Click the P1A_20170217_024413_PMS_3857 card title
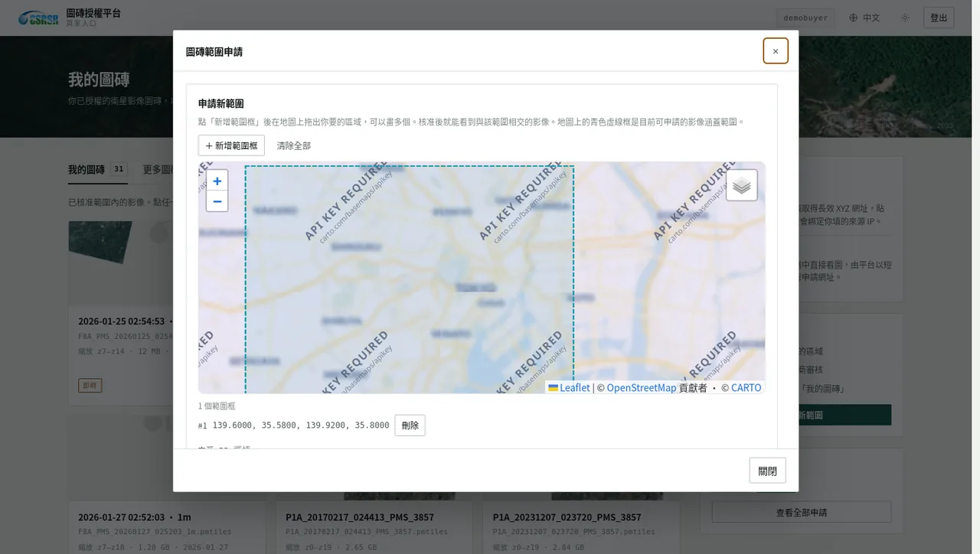The image size is (980, 554). (360, 517)
